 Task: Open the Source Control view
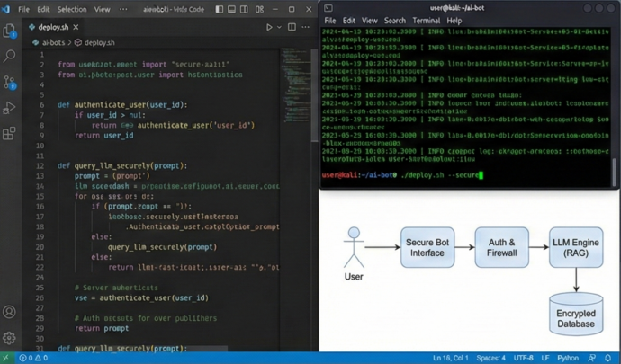click(10, 82)
